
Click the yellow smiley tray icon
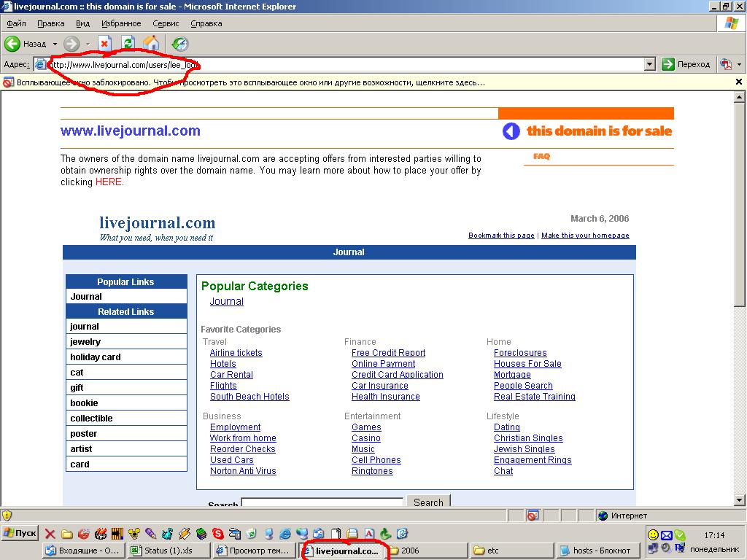click(653, 534)
